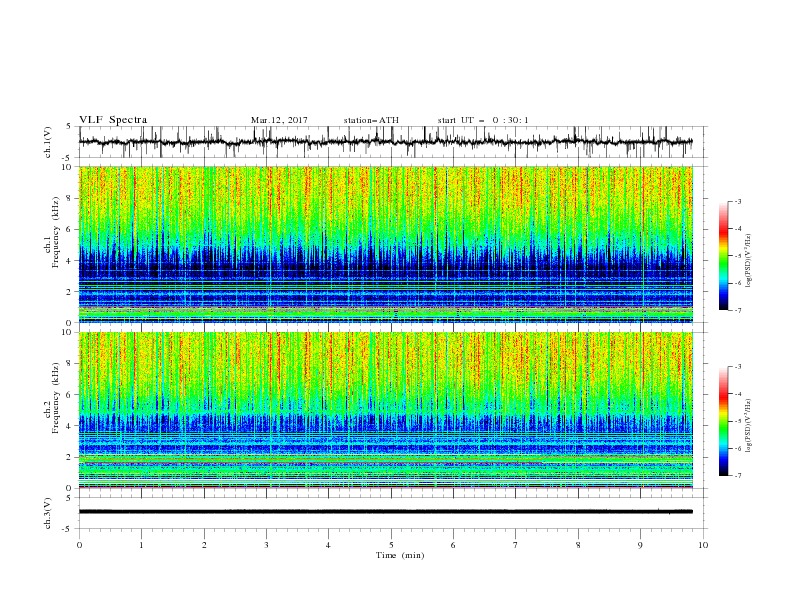The image size is (792, 612).
Task: Click the "-3" tick on the ch.1 colorbar
Action: coord(737,201)
